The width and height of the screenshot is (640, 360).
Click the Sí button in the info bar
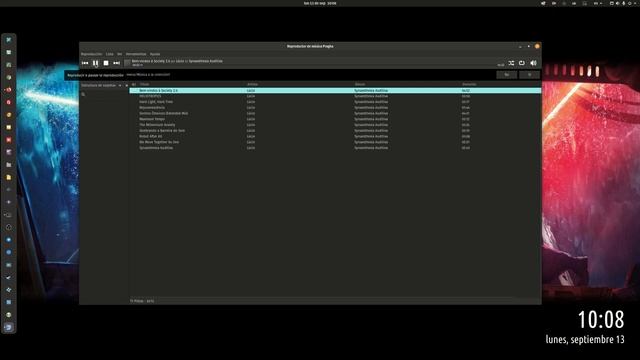[529, 75]
